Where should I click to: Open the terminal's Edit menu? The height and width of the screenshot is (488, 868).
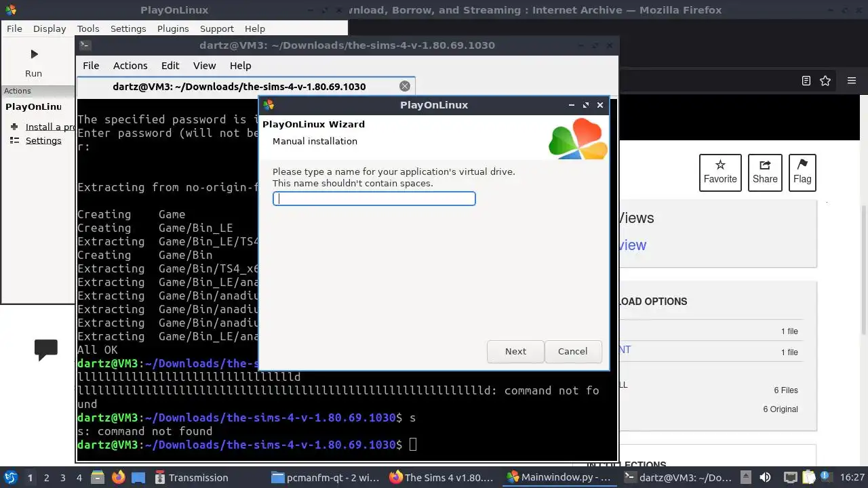point(170,66)
